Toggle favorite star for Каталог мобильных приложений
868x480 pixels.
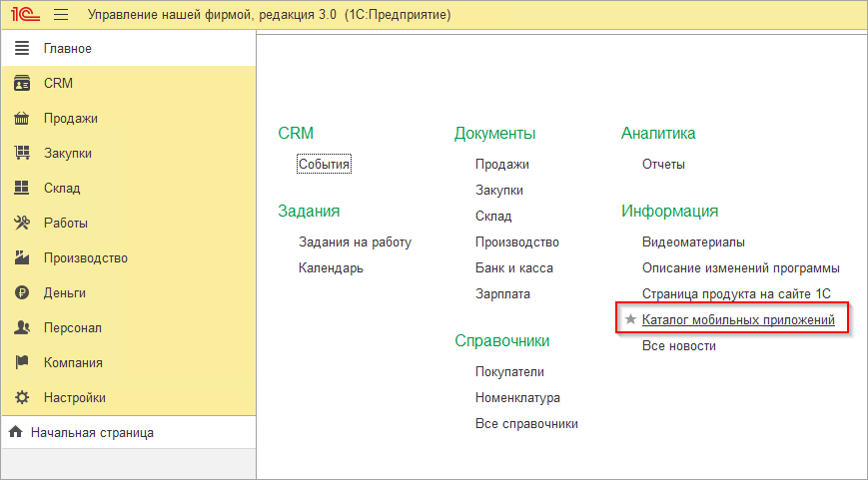pyautogui.click(x=630, y=319)
